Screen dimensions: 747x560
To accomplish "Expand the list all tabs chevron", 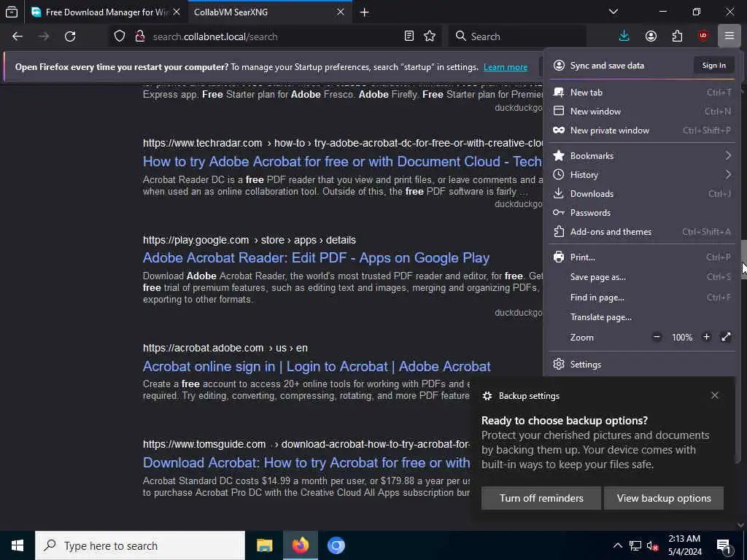I will pyautogui.click(x=614, y=12).
